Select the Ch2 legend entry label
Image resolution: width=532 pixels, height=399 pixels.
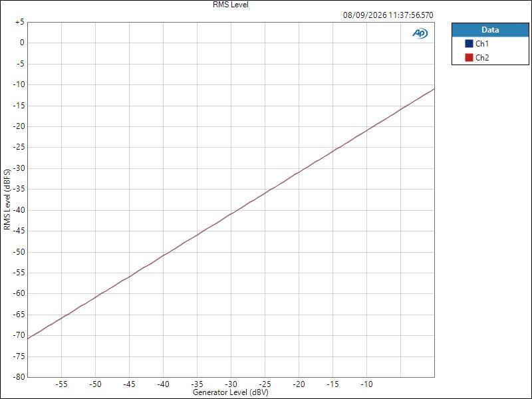click(x=482, y=58)
